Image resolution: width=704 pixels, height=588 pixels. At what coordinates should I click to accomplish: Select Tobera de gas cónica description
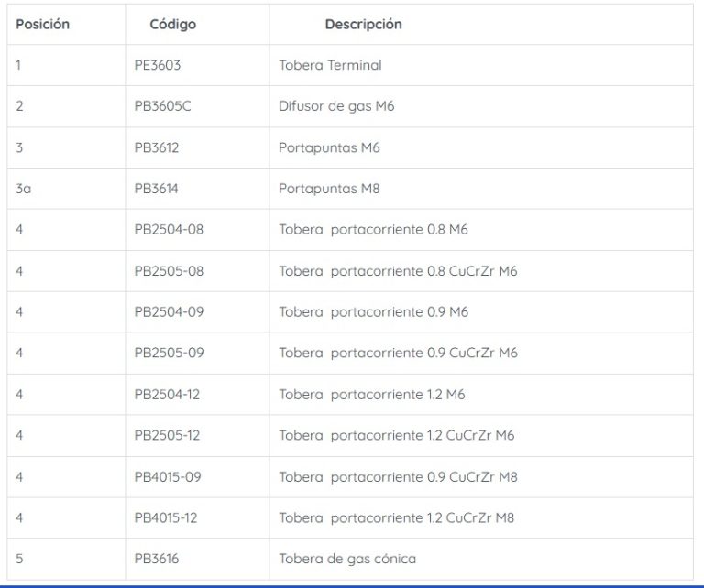[x=347, y=559]
